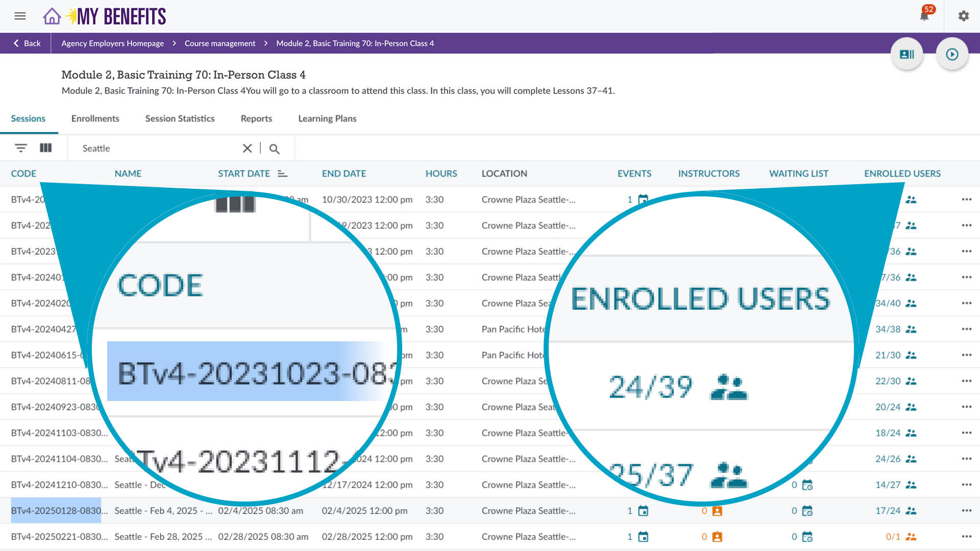
Task: Open the settings gear
Action: pyautogui.click(x=964, y=16)
